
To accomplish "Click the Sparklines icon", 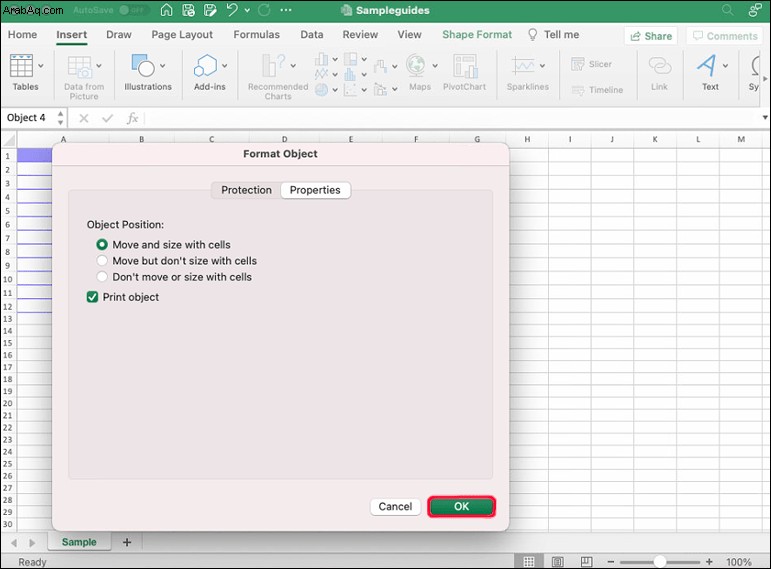I will pyautogui.click(x=523, y=65).
